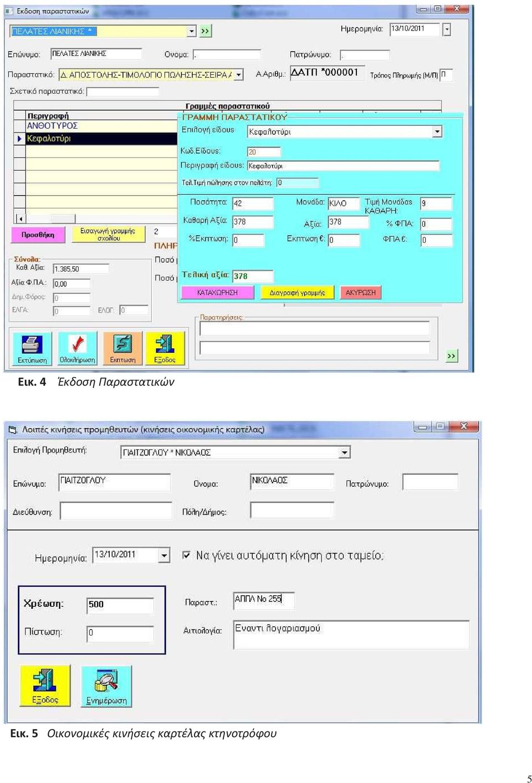Click the Πατρώνυμο field in invoice window

tap(365, 55)
